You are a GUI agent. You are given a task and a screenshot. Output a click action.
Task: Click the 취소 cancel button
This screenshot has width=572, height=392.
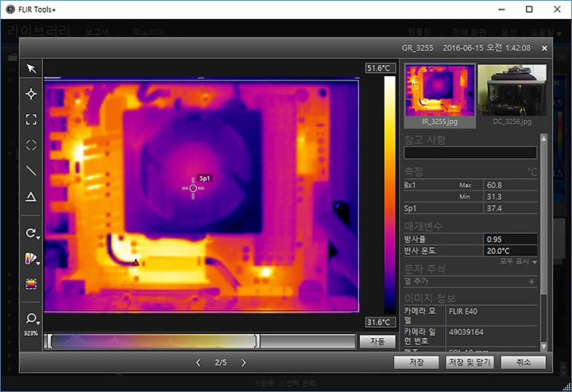pyautogui.click(x=523, y=362)
